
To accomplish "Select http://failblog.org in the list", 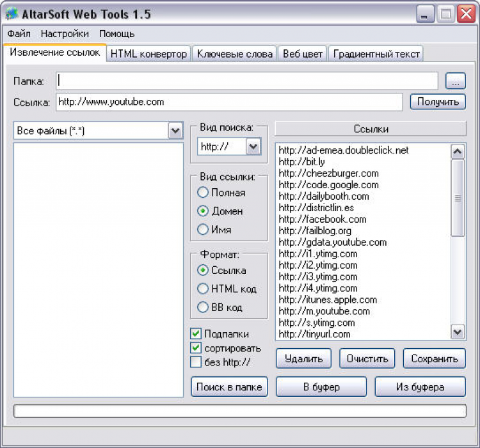I will tap(315, 230).
